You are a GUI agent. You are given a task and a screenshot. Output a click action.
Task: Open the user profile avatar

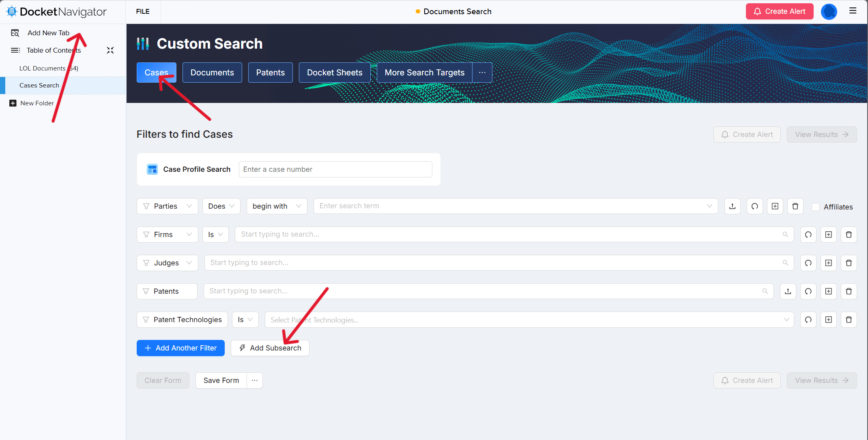829,11
